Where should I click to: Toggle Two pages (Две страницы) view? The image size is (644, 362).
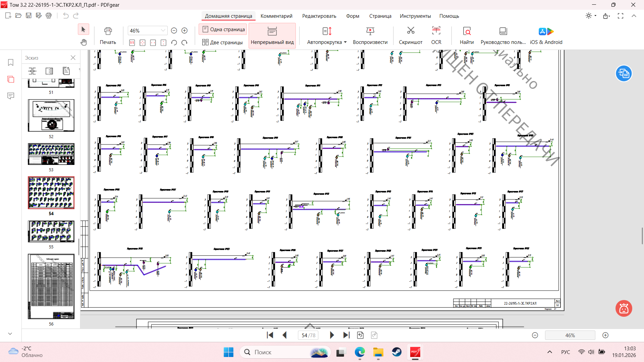222,42
